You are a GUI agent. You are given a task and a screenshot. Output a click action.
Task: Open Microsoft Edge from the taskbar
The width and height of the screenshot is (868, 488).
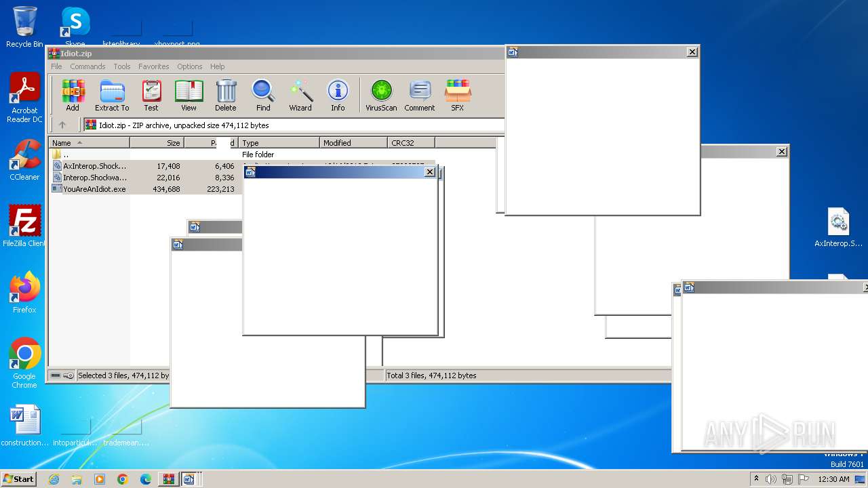tap(145, 479)
